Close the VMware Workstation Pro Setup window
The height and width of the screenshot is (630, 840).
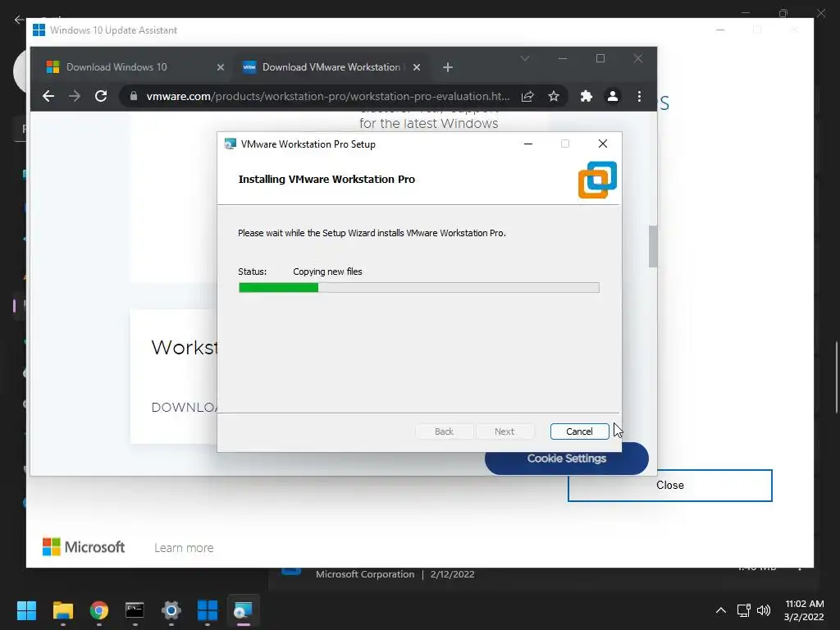[603, 144]
